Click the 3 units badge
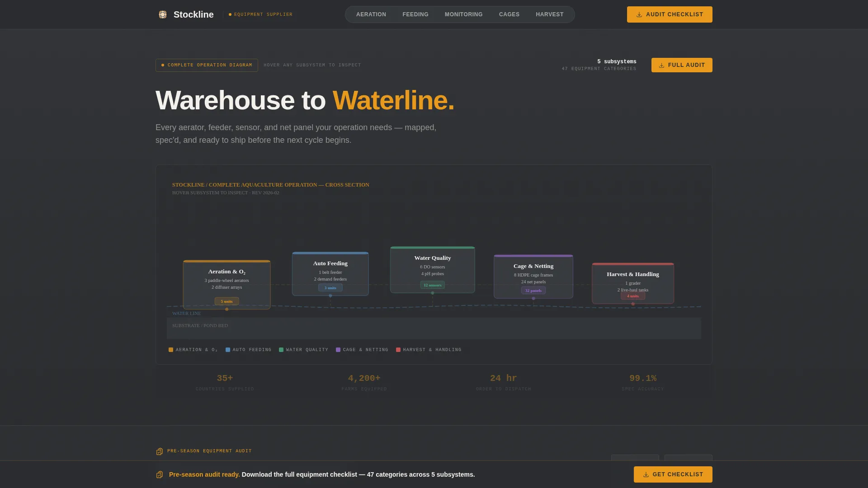This screenshot has height=488, width=868. 330,288
